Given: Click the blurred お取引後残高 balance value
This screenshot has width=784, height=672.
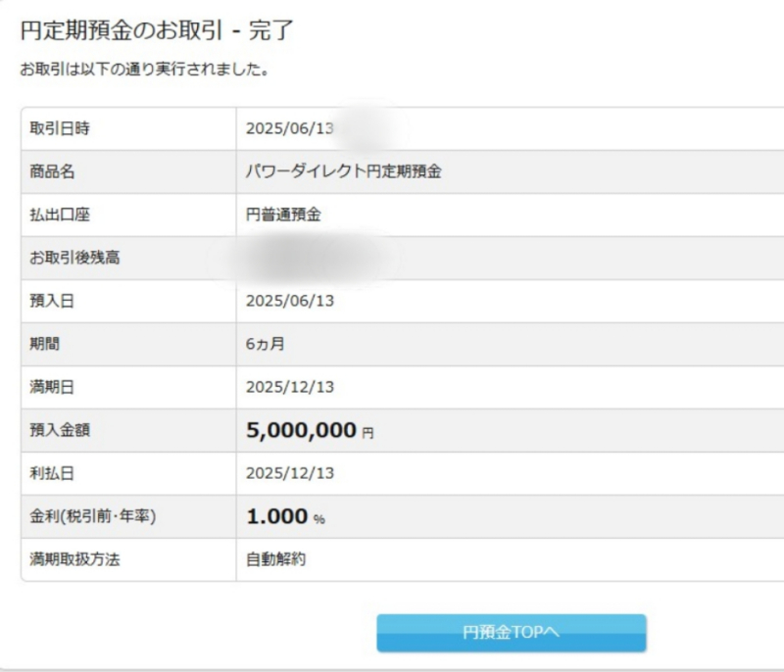Looking at the screenshot, I should point(310,259).
